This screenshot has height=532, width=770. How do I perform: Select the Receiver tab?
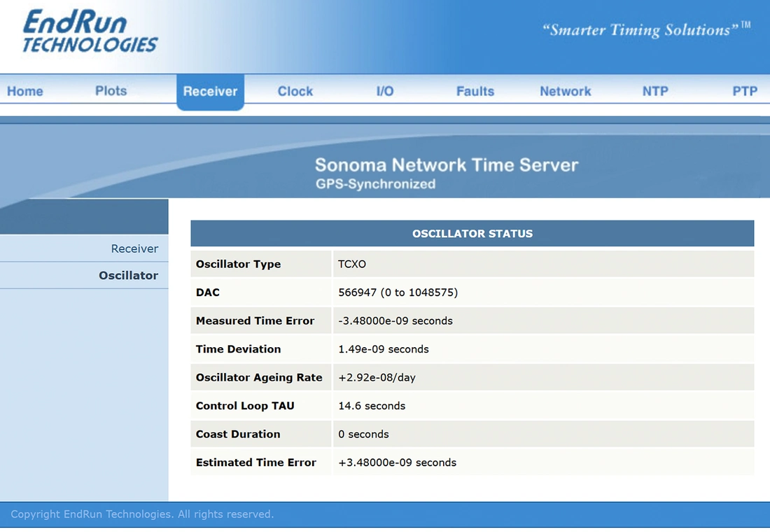coord(210,92)
